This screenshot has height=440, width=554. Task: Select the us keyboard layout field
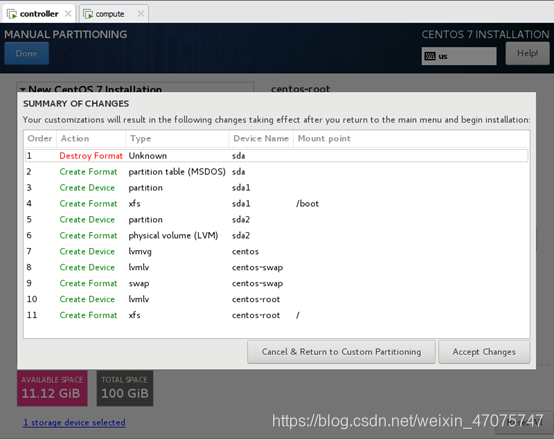[459, 56]
